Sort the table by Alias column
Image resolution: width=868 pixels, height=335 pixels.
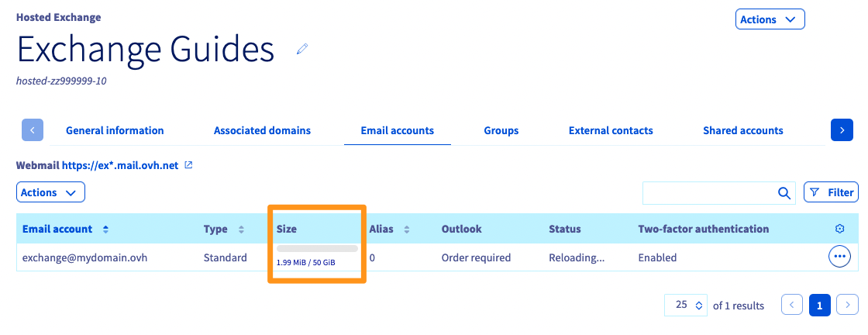pos(405,230)
